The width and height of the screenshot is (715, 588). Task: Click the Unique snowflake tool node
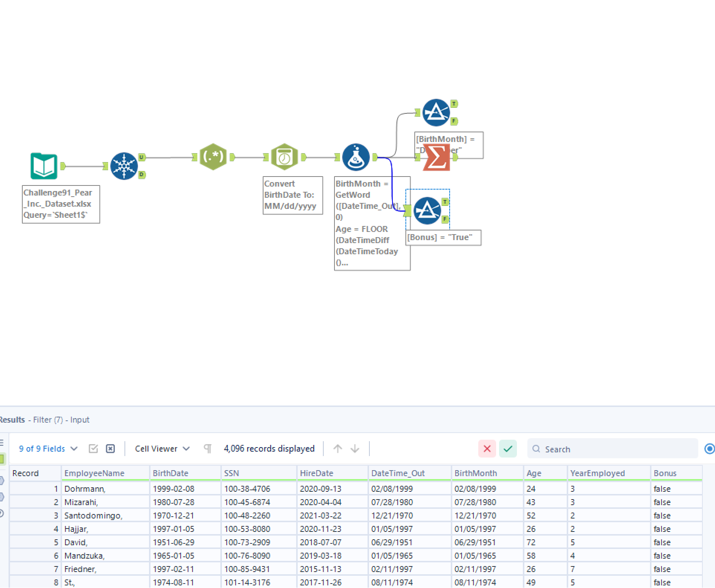click(124, 166)
